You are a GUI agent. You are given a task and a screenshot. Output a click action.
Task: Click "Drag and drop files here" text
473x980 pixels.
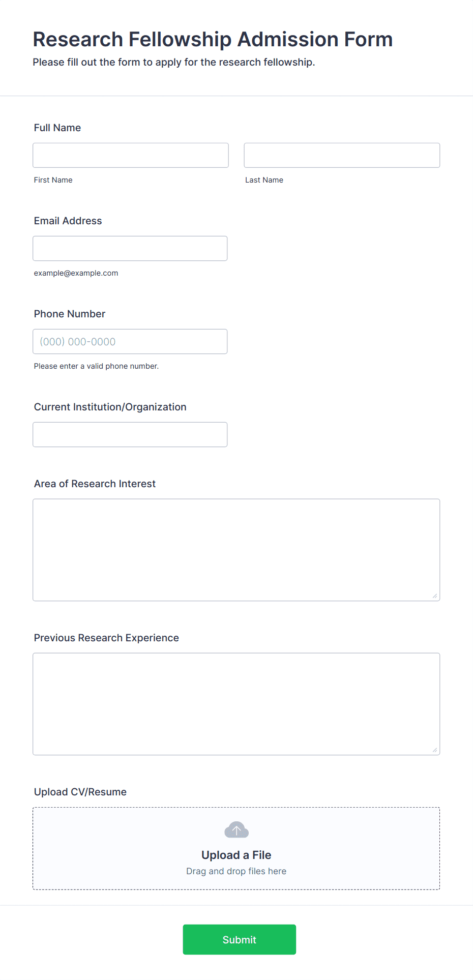236,871
